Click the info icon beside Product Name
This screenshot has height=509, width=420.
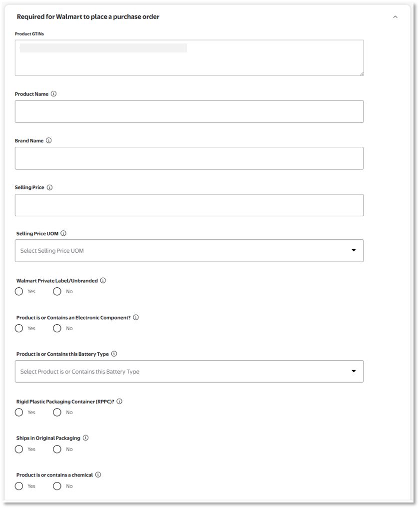point(54,94)
